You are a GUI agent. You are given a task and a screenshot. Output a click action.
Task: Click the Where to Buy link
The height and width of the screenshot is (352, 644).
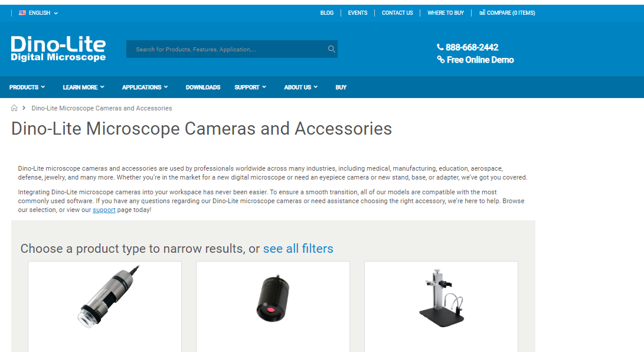coord(445,13)
